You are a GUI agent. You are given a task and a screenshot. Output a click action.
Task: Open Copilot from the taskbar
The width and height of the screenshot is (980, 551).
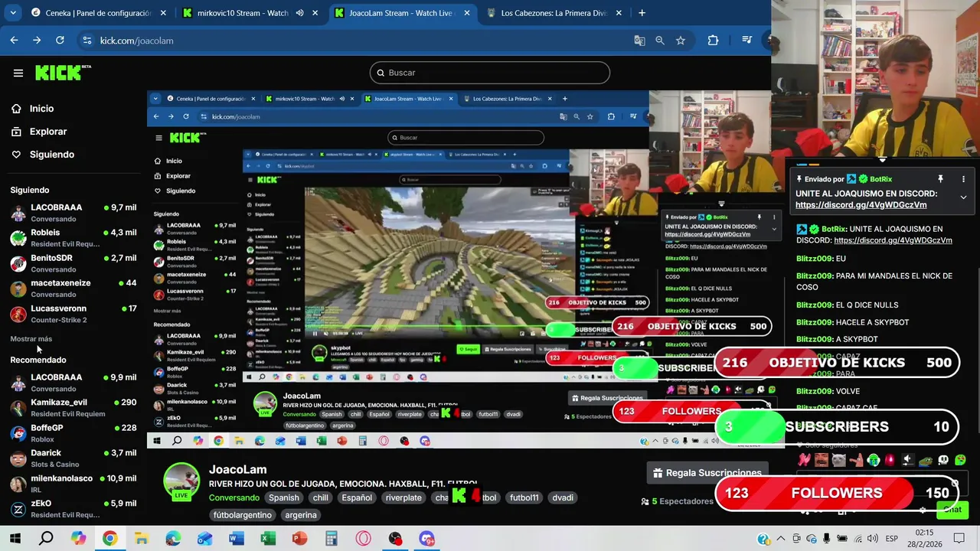pos(78,539)
